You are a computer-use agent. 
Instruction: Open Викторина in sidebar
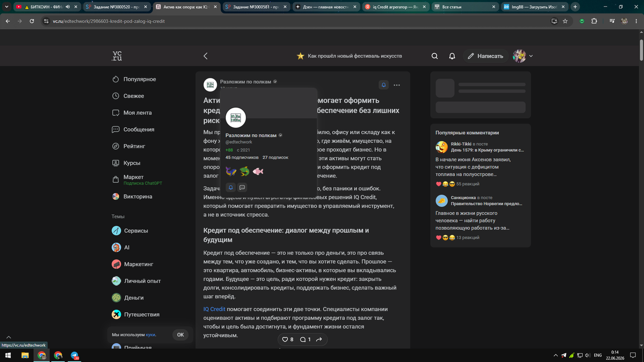(132, 197)
